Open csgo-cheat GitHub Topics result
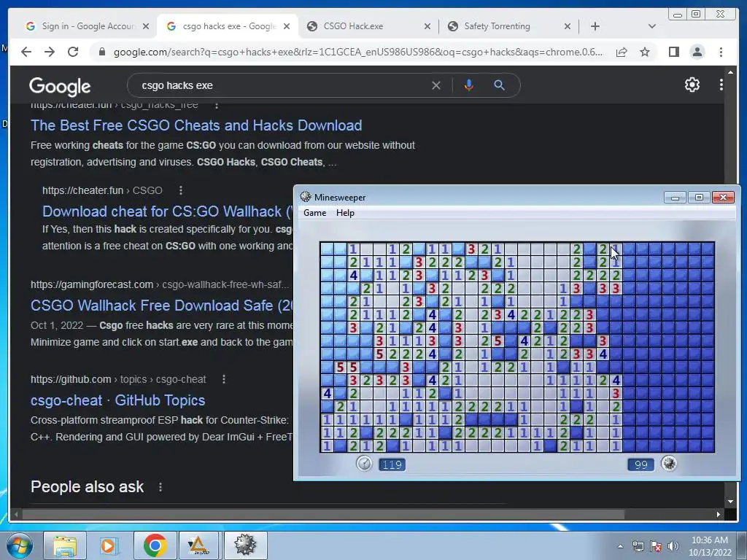The width and height of the screenshot is (747, 560). click(117, 400)
